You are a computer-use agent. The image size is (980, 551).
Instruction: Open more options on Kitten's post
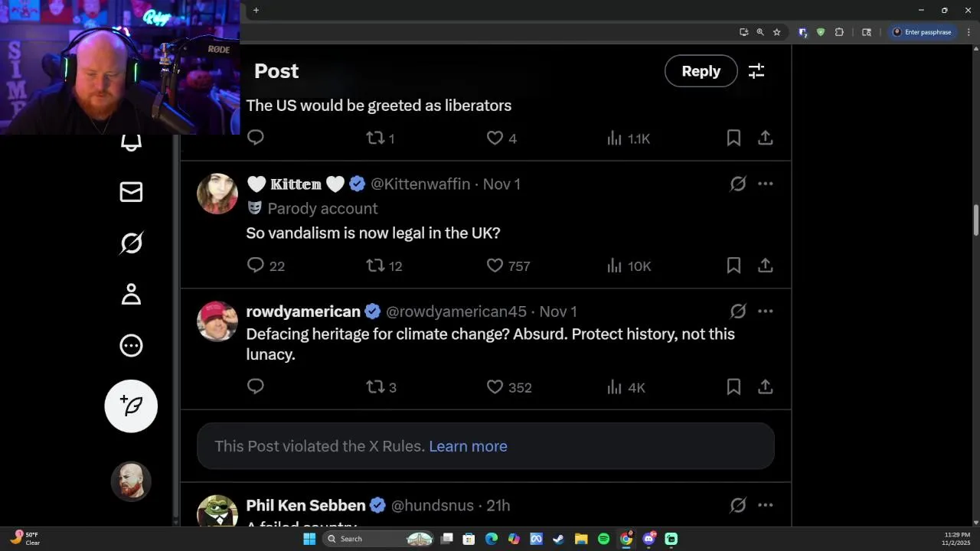[765, 184]
